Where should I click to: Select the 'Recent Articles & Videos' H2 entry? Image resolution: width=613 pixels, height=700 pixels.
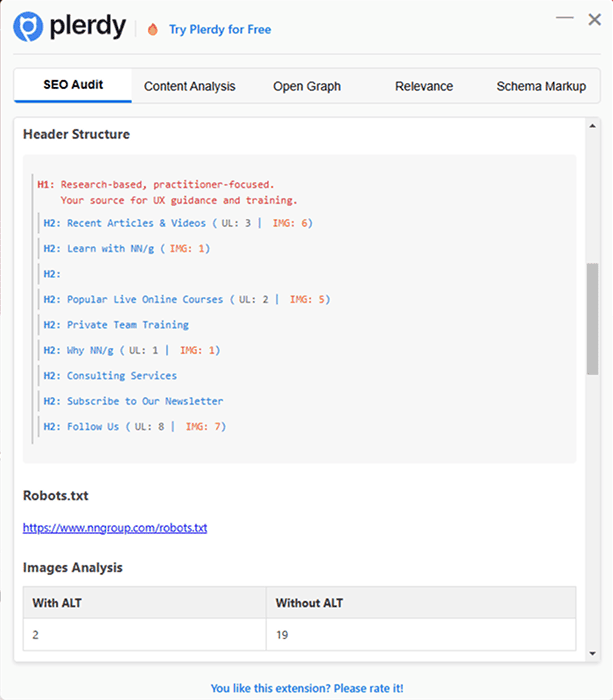(x=137, y=223)
